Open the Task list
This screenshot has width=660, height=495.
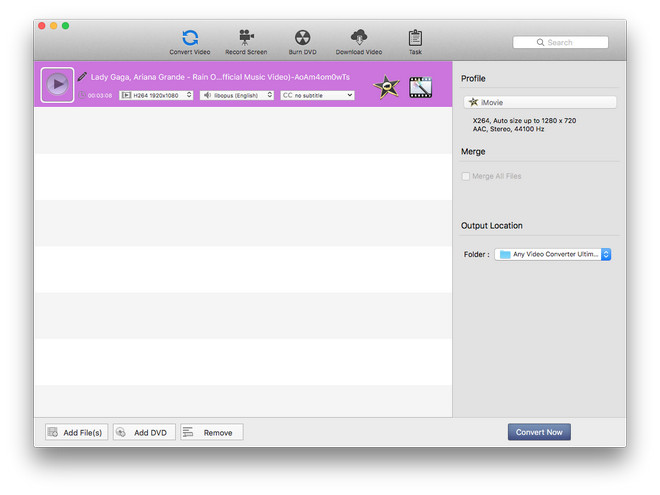coord(415,42)
